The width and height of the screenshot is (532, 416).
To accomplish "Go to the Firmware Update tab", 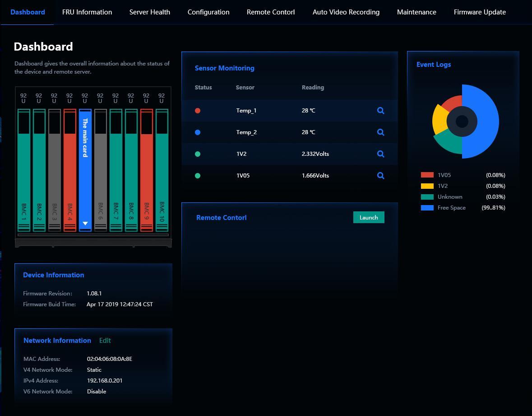I will [x=479, y=12].
